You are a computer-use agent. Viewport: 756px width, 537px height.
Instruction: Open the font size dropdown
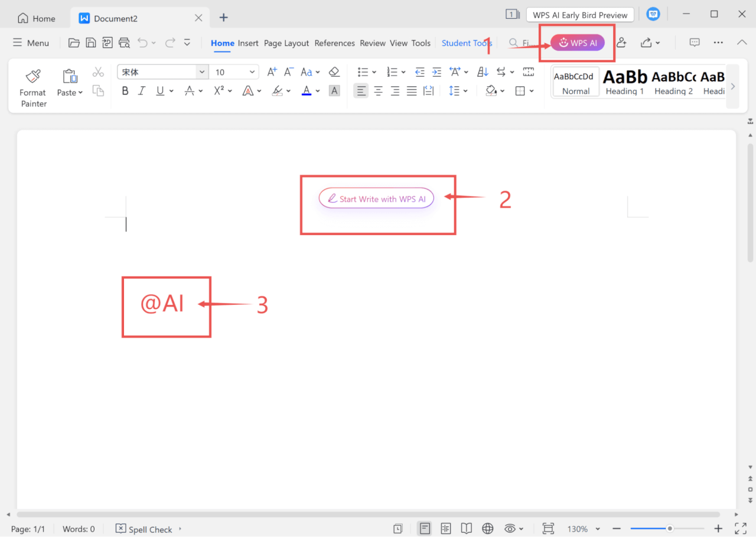(253, 72)
